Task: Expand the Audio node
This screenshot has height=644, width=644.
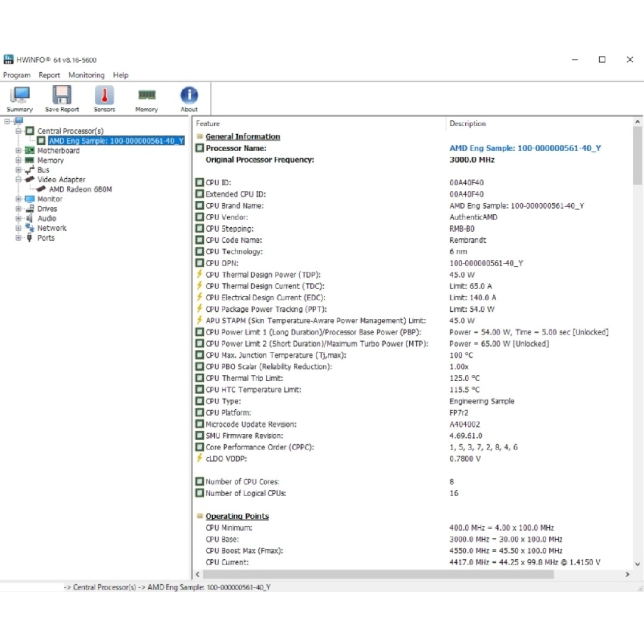Action: (x=18, y=218)
